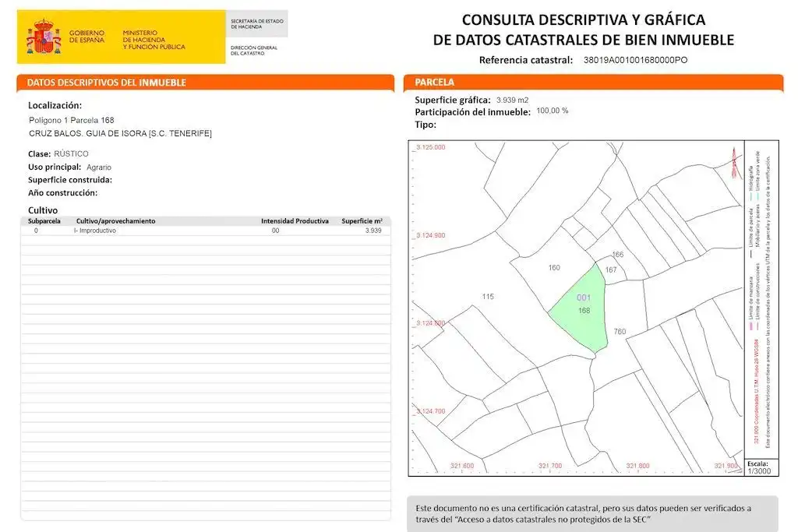Click the green highlighted parcel 001 on the map
The width and height of the screenshot is (798, 532).
pyautogui.click(x=580, y=310)
